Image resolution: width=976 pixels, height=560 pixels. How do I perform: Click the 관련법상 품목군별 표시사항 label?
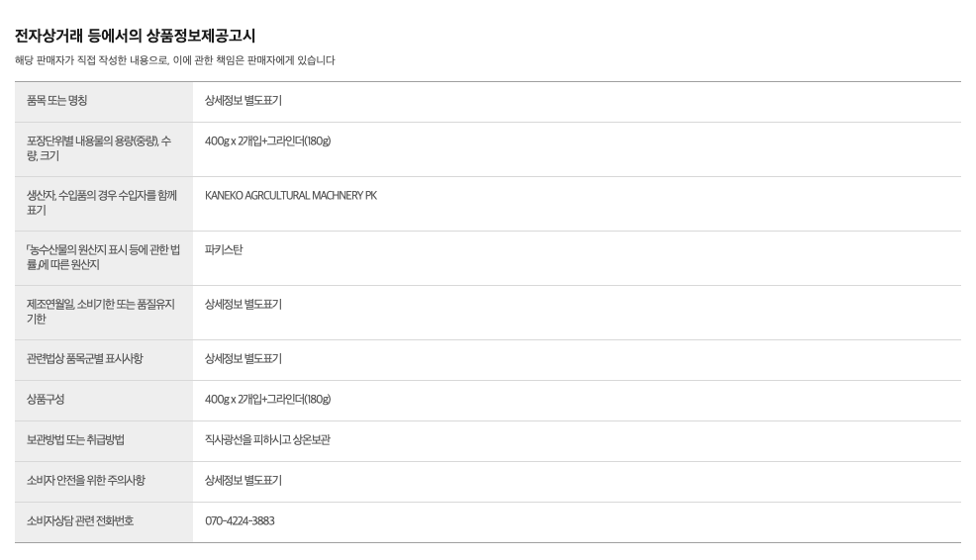[85, 359]
